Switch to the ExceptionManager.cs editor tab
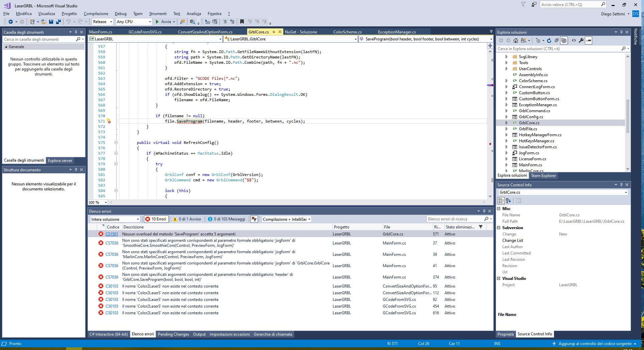 point(397,32)
